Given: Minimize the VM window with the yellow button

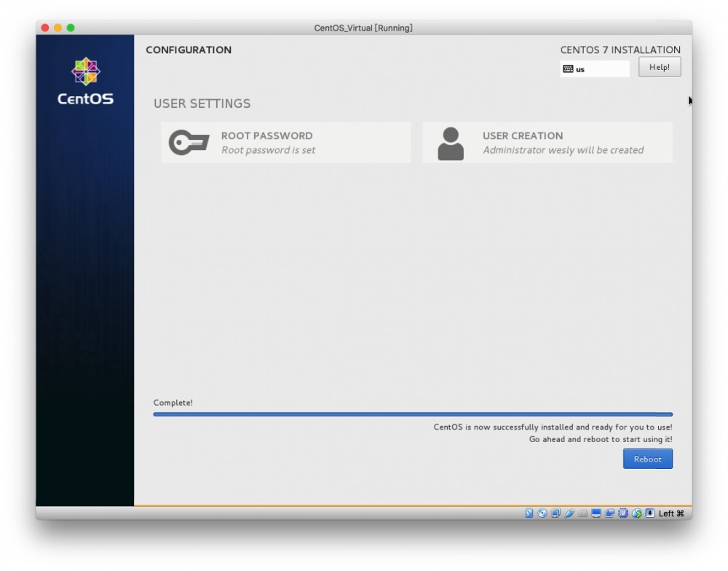Looking at the screenshot, I should pyautogui.click(x=58, y=28).
